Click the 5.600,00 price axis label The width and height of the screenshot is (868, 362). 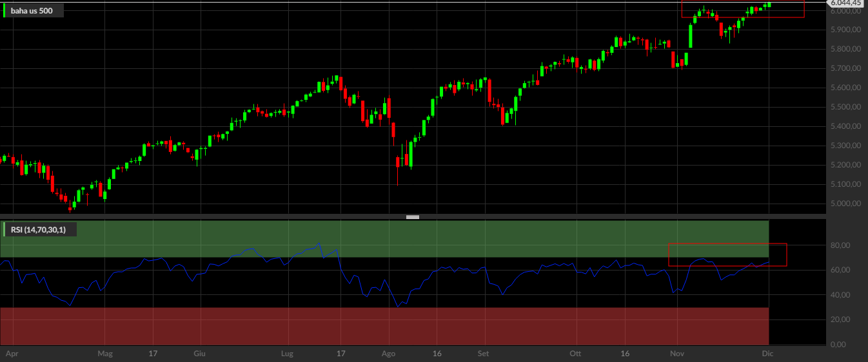click(x=845, y=88)
